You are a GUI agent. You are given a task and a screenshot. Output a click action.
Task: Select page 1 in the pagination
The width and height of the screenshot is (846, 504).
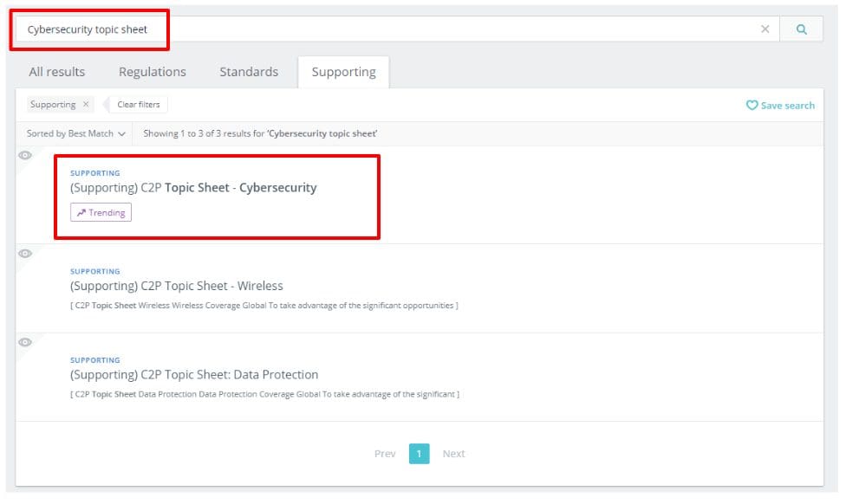(420, 454)
